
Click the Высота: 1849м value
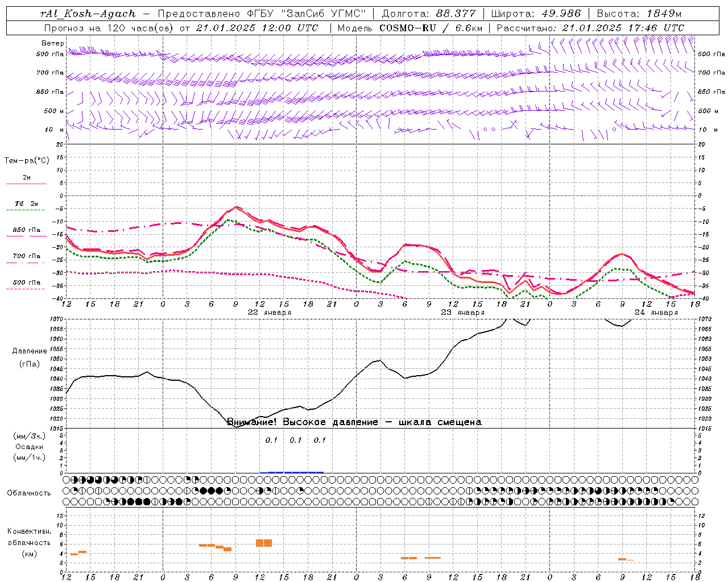(639, 14)
